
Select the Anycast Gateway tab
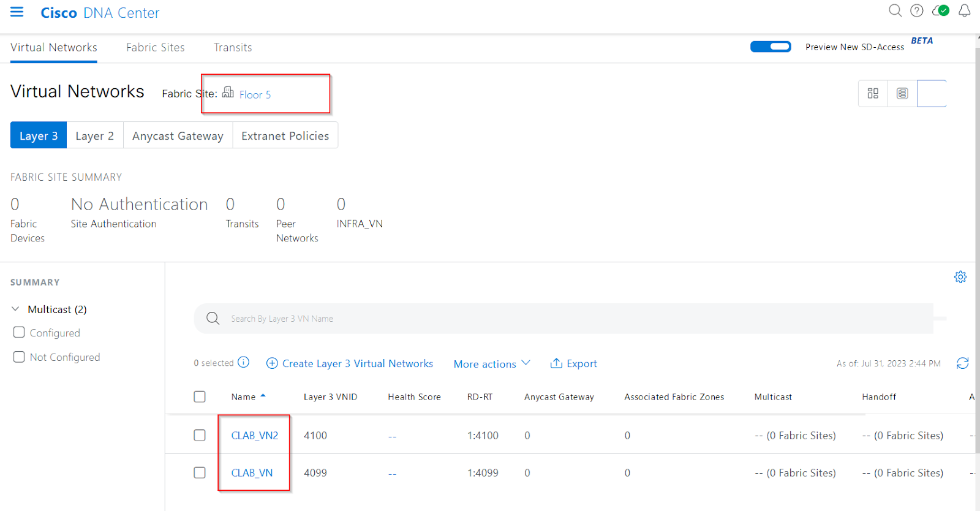tap(178, 135)
